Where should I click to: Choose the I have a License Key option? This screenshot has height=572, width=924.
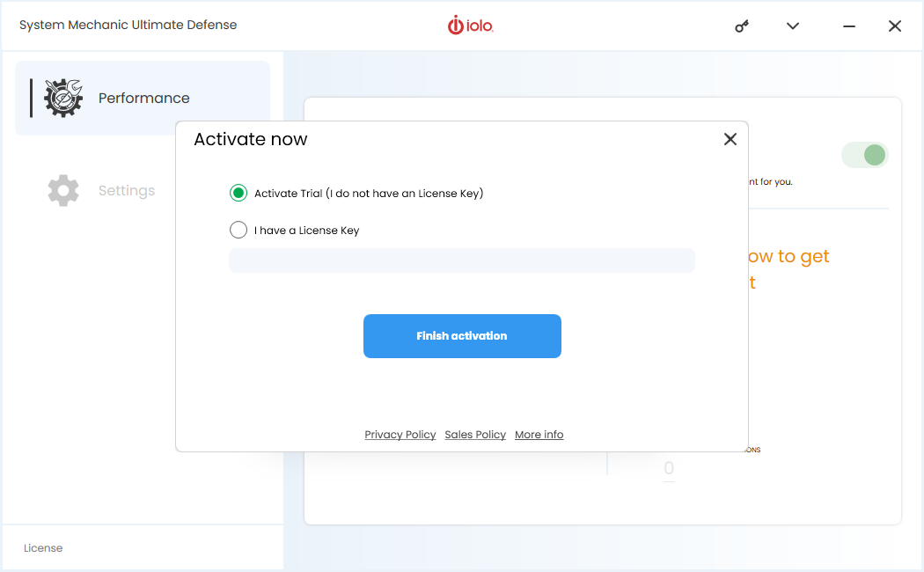[238, 230]
